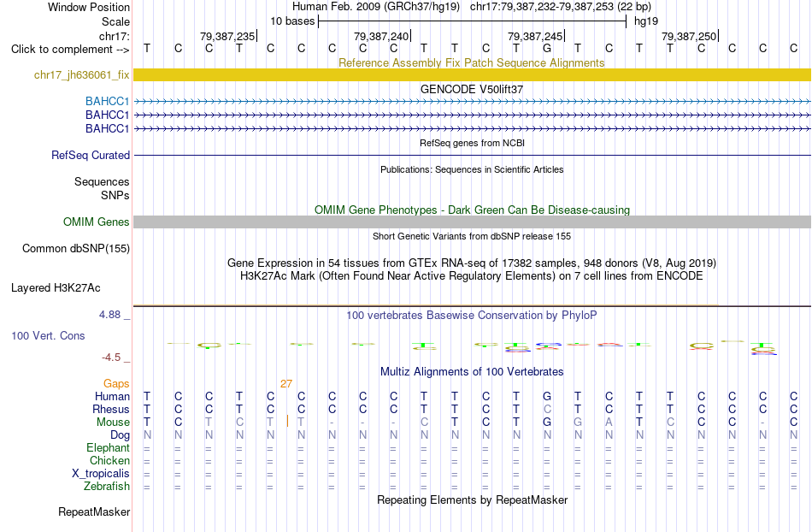This screenshot has height=532, width=812.
Task: Select the Zebrafish species row label
Action: 107,487
